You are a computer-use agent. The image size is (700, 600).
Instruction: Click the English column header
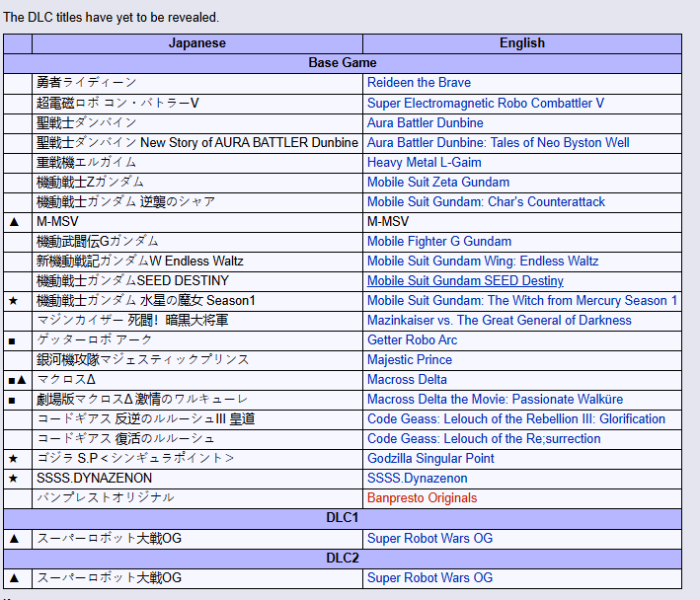522,43
